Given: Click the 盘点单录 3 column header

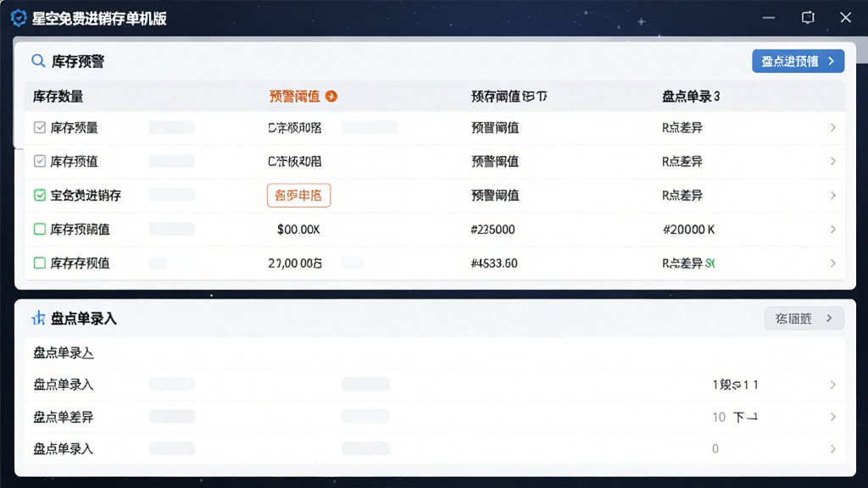Looking at the screenshot, I should coord(691,97).
